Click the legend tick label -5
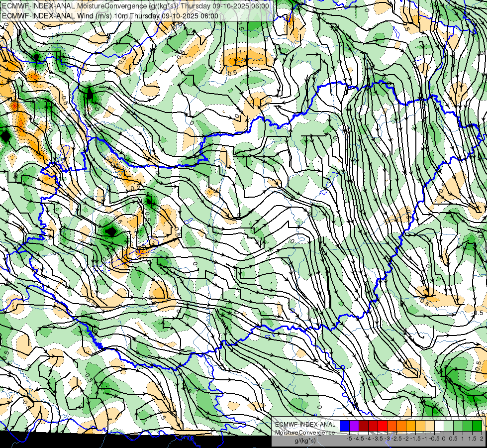 (349, 439)
